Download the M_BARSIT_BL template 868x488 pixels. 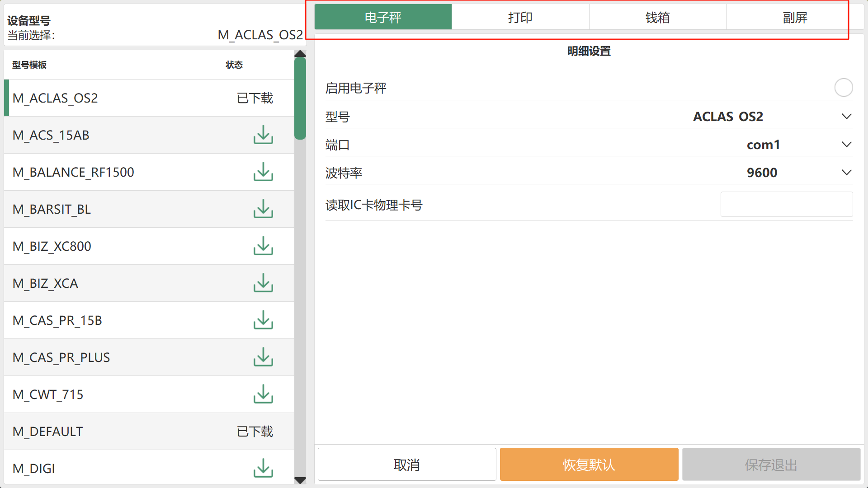point(263,209)
